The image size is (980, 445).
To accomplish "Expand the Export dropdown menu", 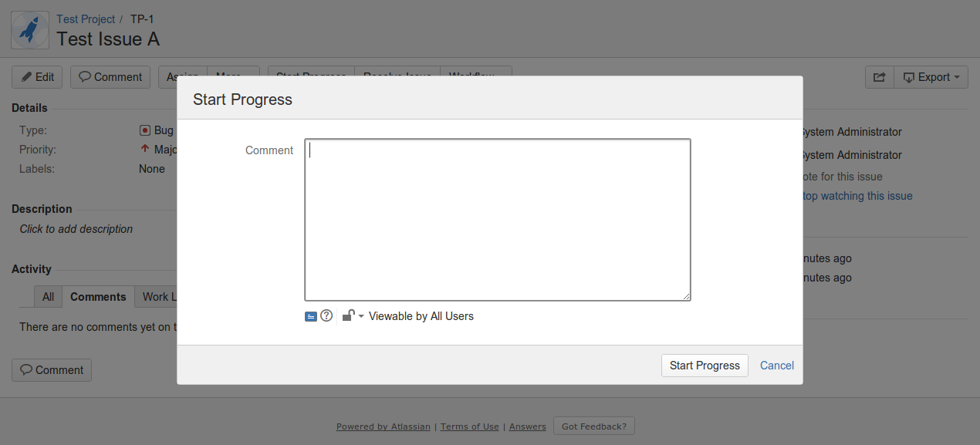I will click(x=931, y=77).
